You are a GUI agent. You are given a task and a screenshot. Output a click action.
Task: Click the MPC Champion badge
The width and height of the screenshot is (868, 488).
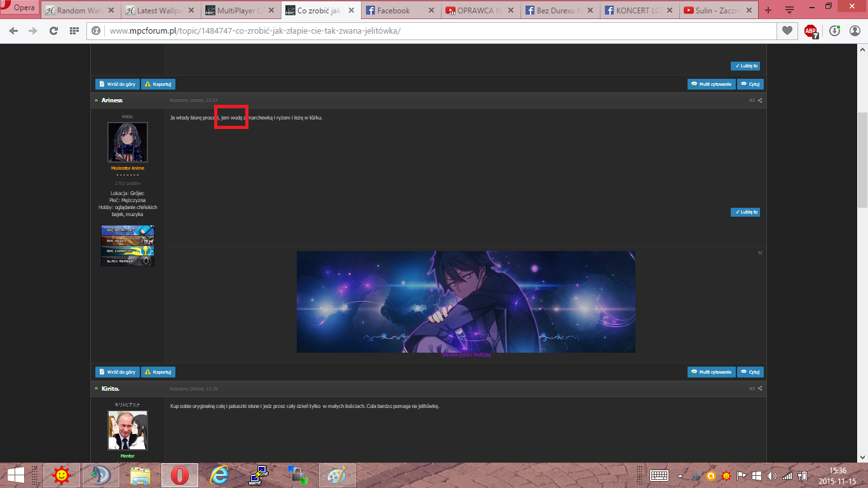(x=128, y=251)
